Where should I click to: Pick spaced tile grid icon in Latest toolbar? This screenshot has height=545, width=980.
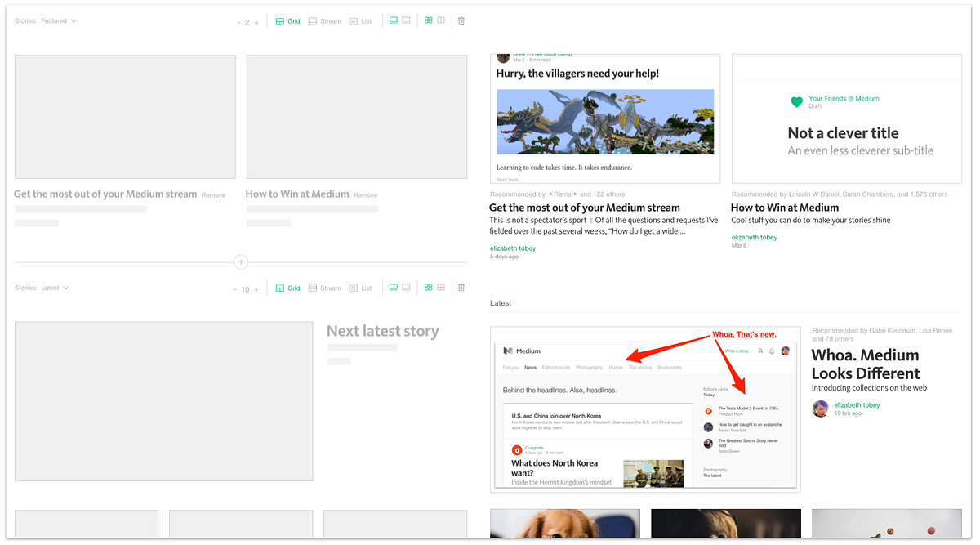click(x=429, y=287)
